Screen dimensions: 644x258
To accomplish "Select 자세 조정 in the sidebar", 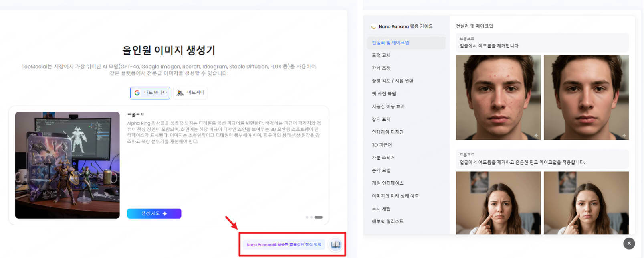I will [381, 68].
